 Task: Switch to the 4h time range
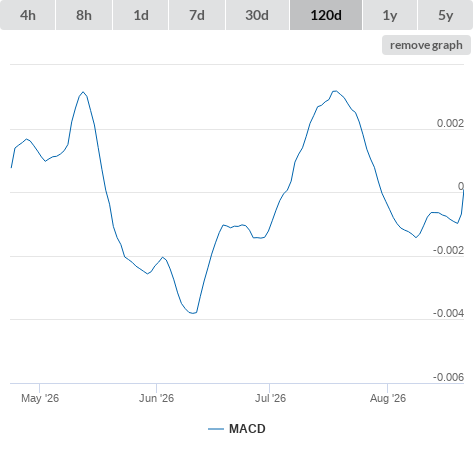coord(28,15)
